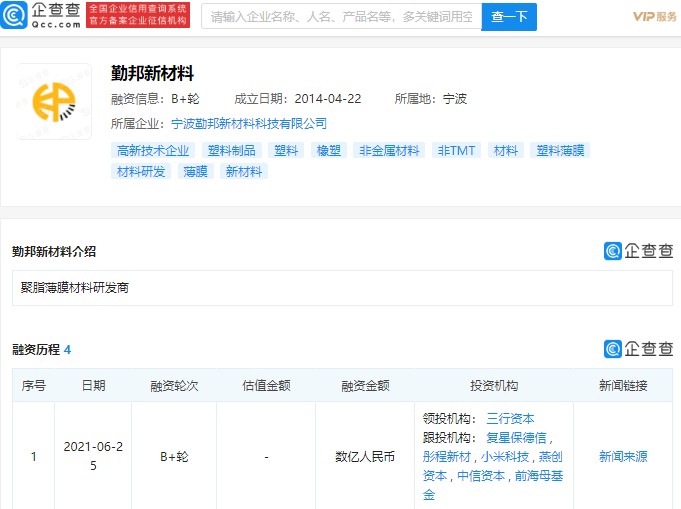The height and width of the screenshot is (509, 681).
Task: Click the 估值金额 column header
Action: click(266, 385)
